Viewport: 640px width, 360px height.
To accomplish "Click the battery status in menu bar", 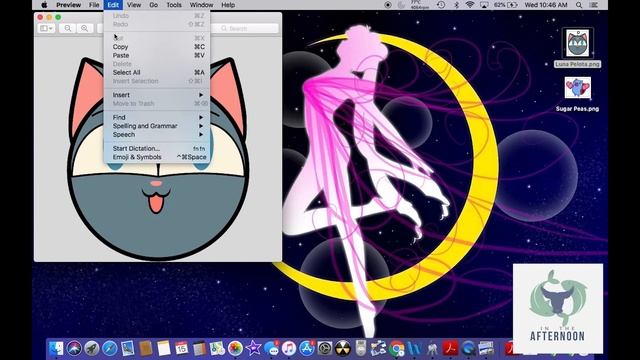I will click(506, 5).
